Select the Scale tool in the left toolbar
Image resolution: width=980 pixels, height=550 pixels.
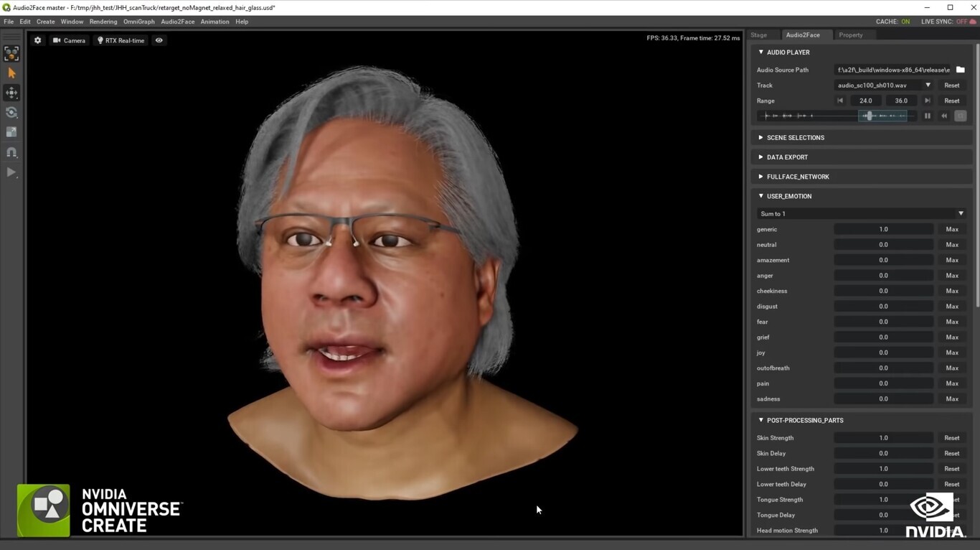click(11, 132)
